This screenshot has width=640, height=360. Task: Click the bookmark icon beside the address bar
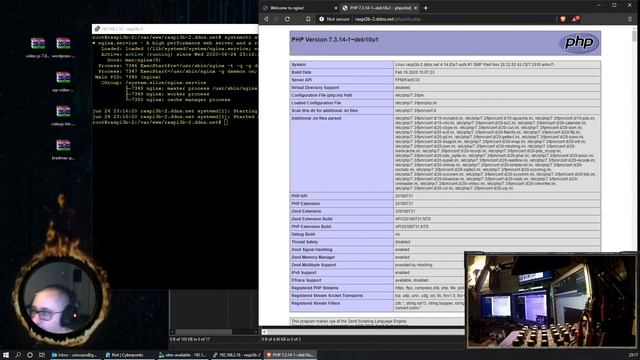[x=308, y=19]
